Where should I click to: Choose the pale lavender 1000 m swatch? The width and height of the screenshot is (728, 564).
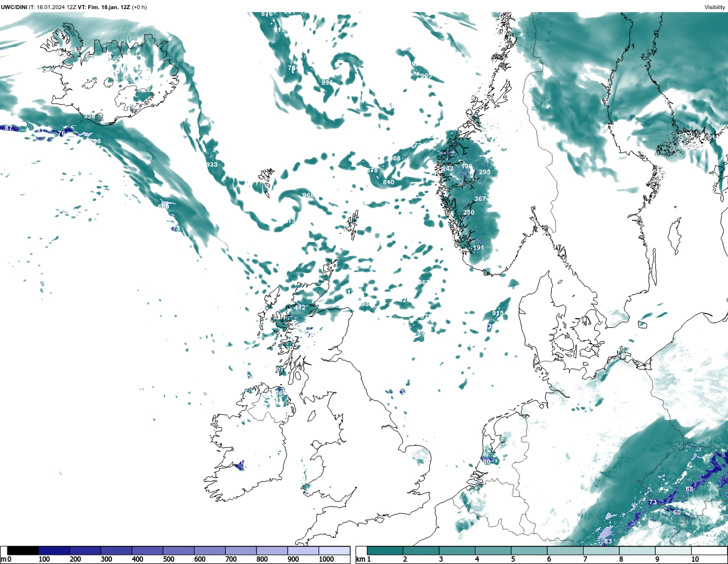point(334,551)
